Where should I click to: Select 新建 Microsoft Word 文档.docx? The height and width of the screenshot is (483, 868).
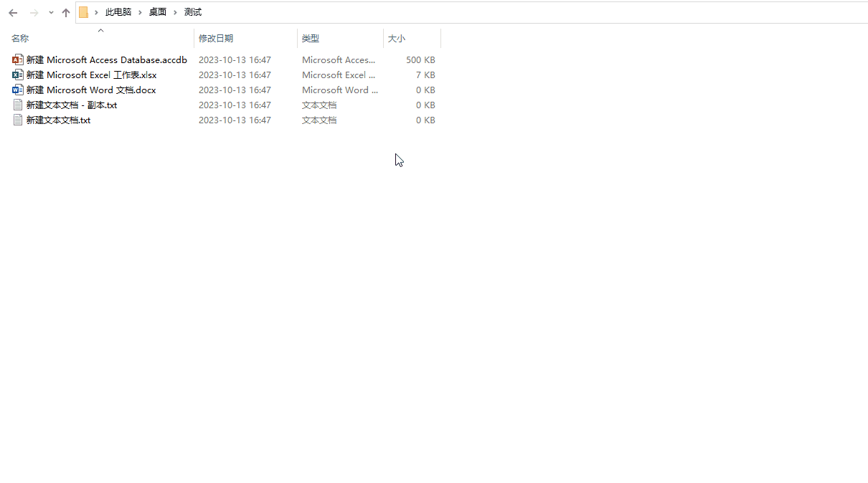91,90
